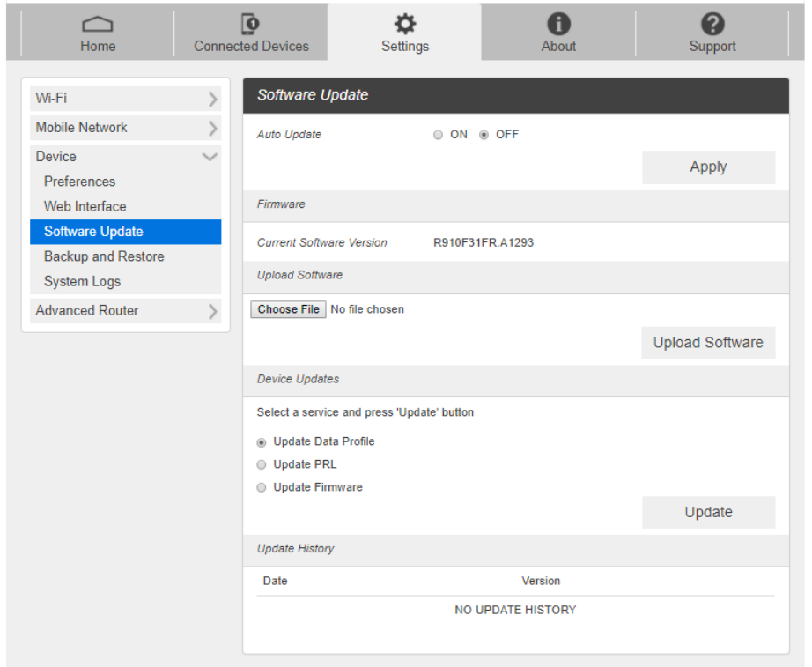Open the Settings tab label
The height and width of the screenshot is (667, 812).
click(x=405, y=47)
